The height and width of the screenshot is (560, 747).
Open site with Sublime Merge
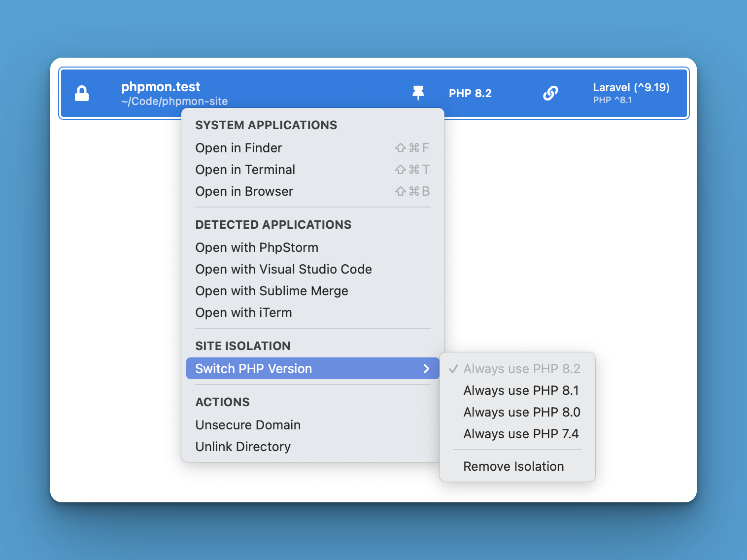(313, 291)
